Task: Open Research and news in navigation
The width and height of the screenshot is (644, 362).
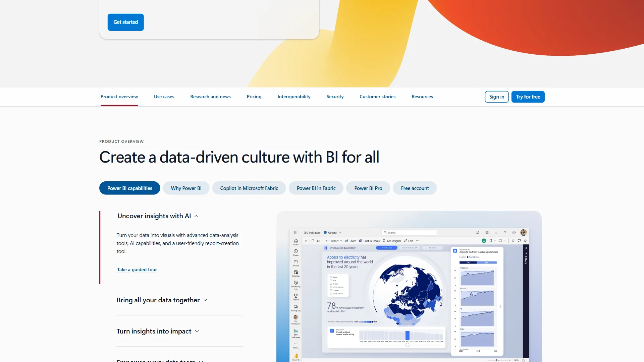Action: [x=210, y=97]
